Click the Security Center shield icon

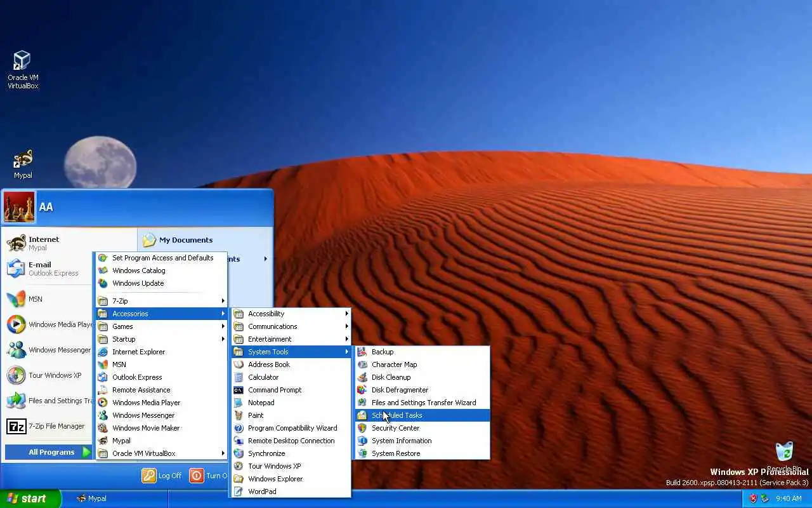coord(362,428)
